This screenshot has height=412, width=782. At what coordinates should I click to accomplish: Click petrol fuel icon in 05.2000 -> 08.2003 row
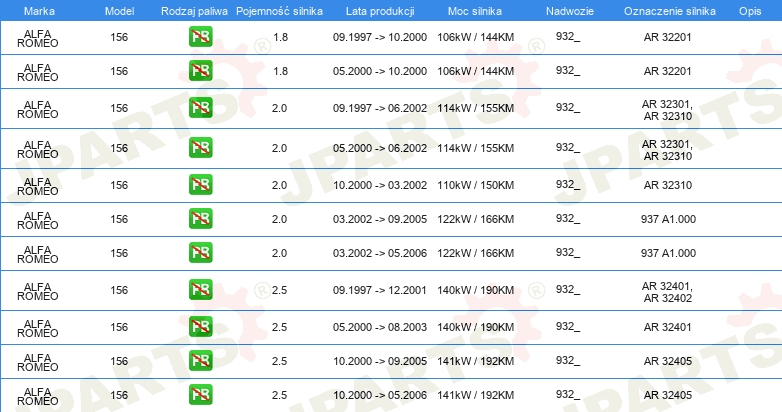pyautogui.click(x=200, y=327)
